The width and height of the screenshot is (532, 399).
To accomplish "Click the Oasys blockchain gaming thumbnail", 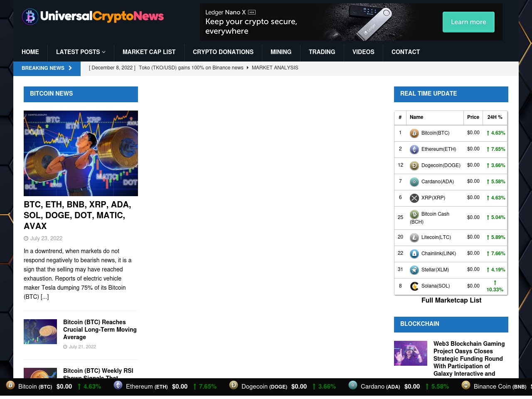I will click(411, 353).
